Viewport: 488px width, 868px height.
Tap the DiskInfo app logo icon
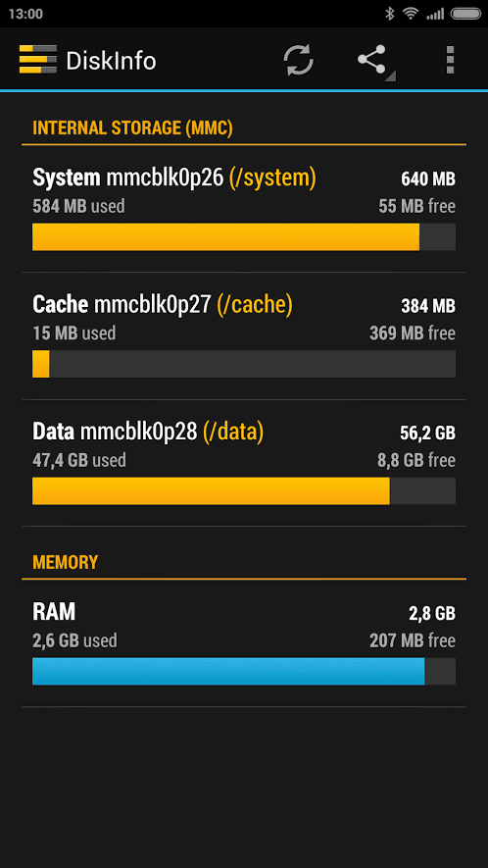[37, 59]
